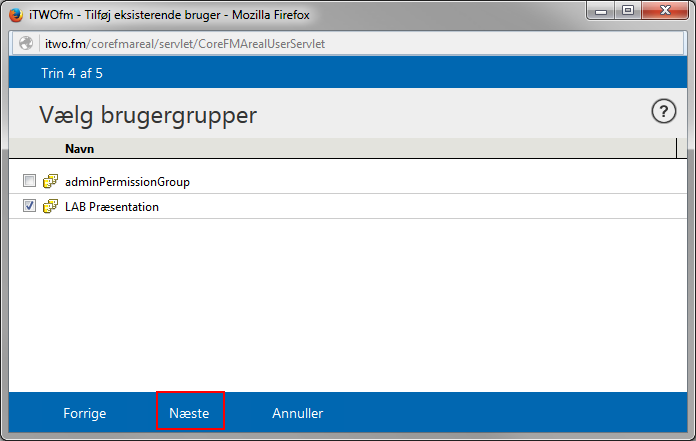Select the LAB Præsentation row label
The height and width of the screenshot is (441, 696).
pyautogui.click(x=112, y=207)
